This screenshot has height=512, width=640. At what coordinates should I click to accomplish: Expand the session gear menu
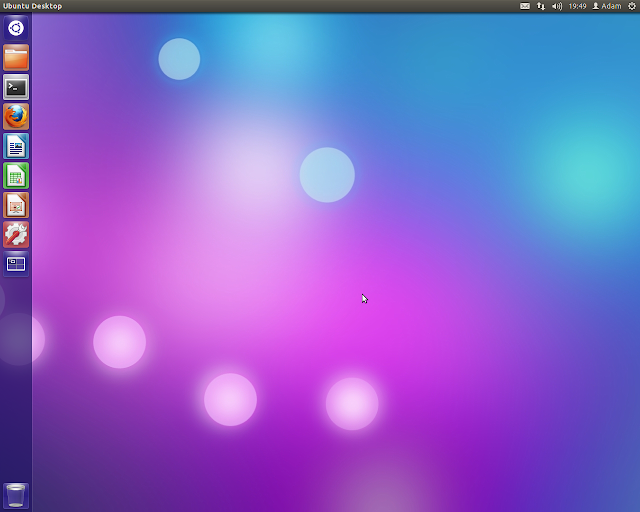[x=632, y=6]
